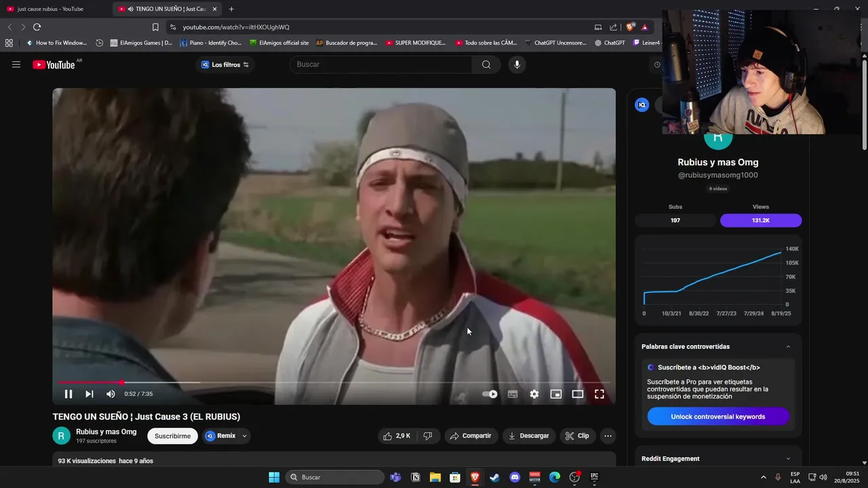The image size is (868, 488).
Task: Expand the Reddit Engagement section
Action: coord(788,459)
